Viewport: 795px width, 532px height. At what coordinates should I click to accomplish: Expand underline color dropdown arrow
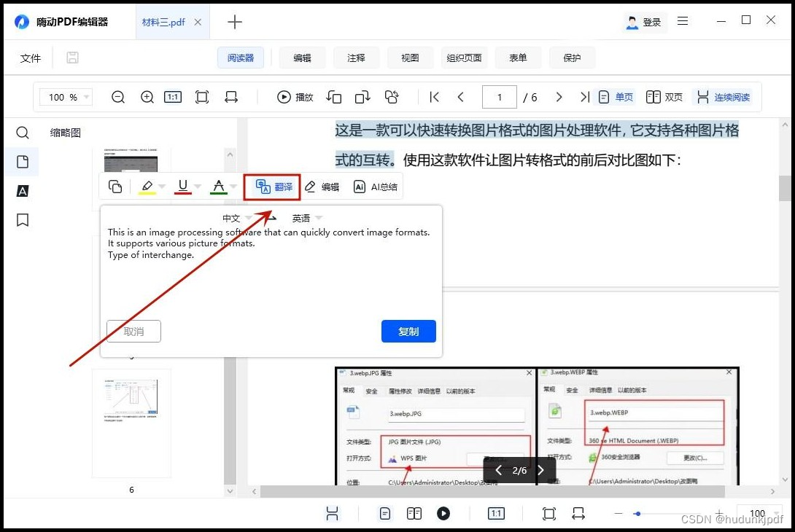tap(198, 187)
